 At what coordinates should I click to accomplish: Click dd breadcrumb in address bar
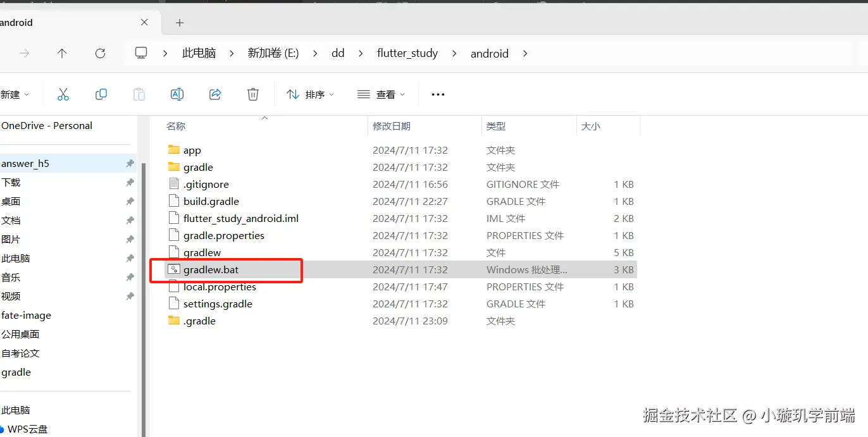(x=338, y=54)
